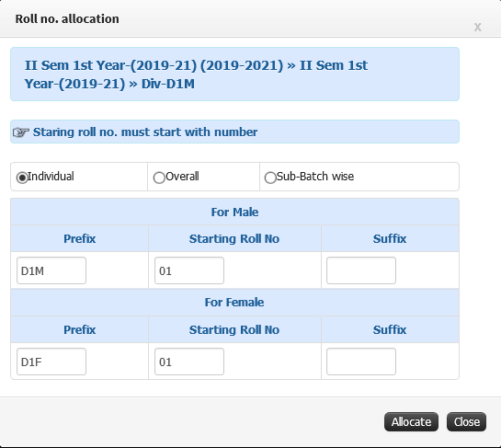Select the empty male Suffix input

[361, 270]
